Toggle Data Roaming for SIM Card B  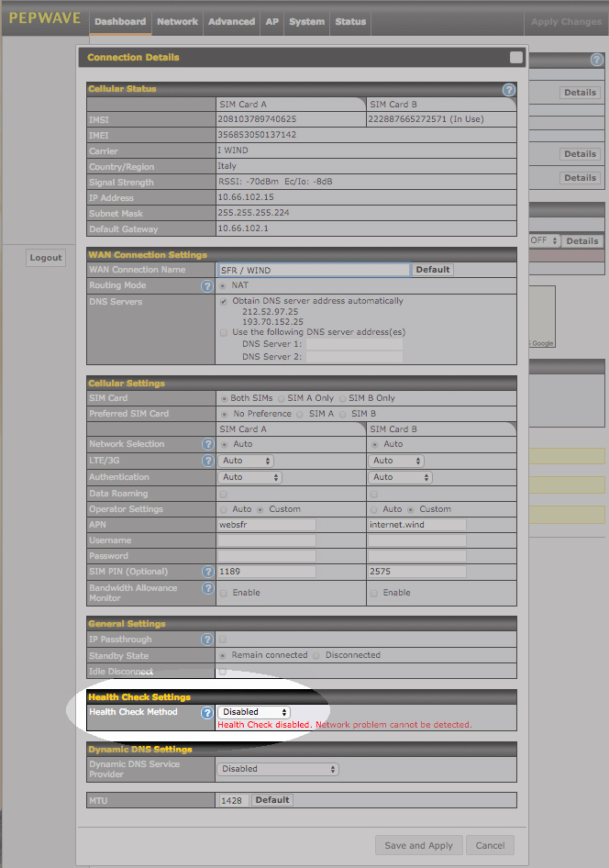point(374,494)
